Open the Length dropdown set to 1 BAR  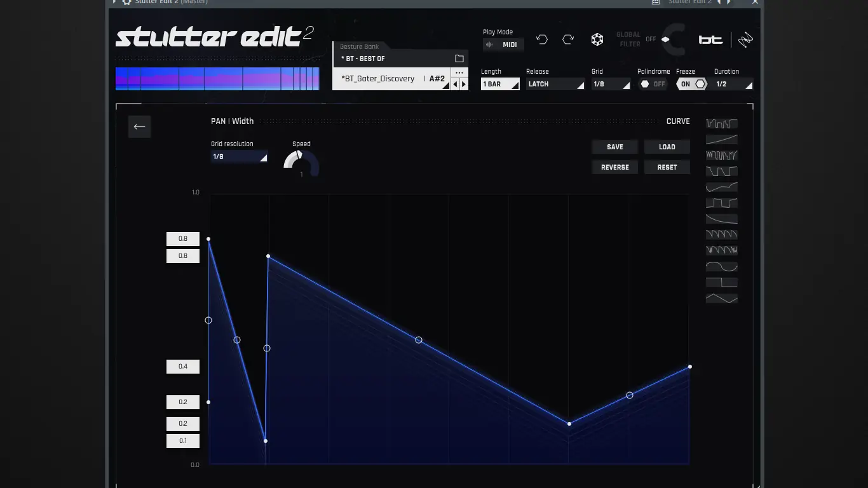500,84
